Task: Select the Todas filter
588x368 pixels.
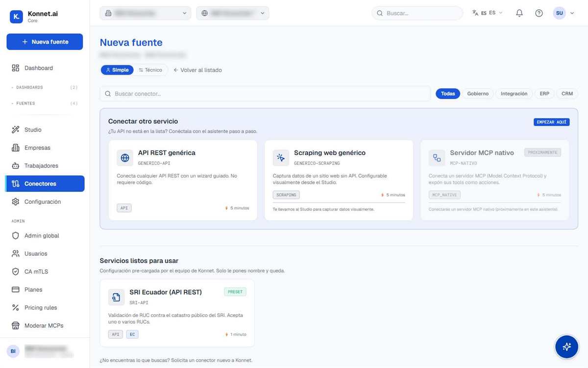Action: pos(448,94)
